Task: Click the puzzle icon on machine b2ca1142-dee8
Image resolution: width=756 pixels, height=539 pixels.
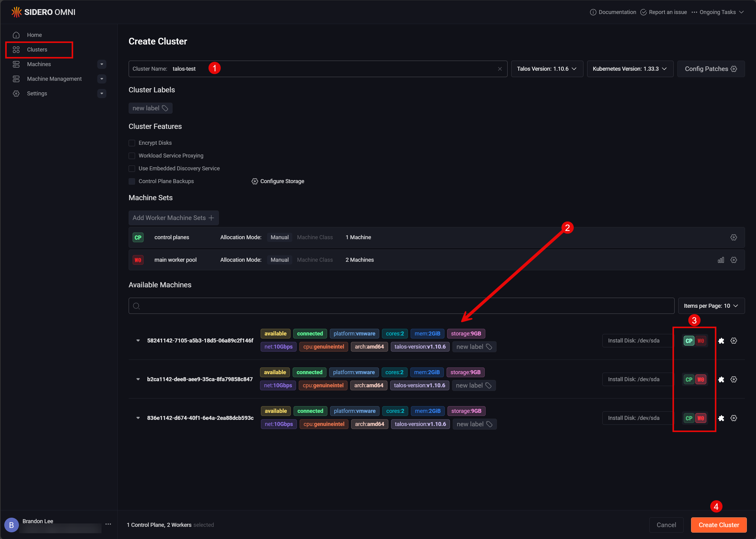Action: coord(721,379)
